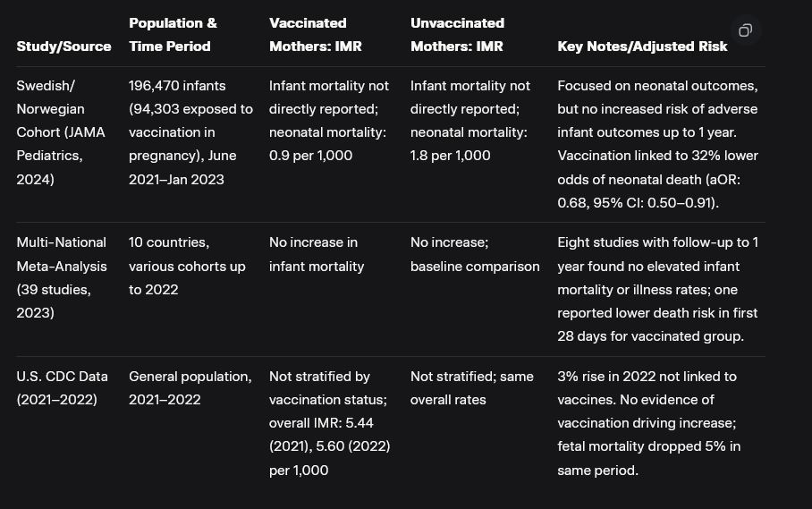This screenshot has height=509, width=812.
Task: Select the Swedish/Norwegian Cohort study cell
Action: [61, 132]
